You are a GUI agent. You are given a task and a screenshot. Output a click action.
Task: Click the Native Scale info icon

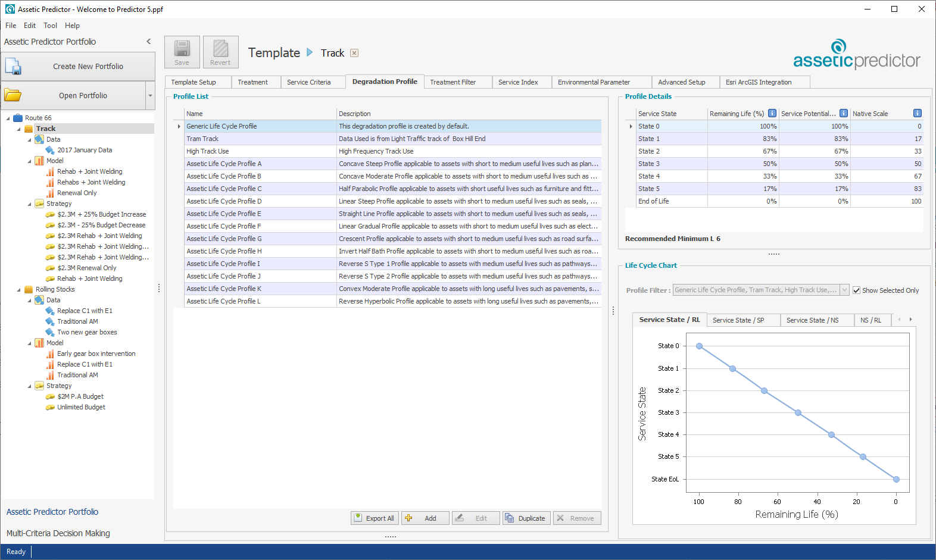tap(917, 113)
